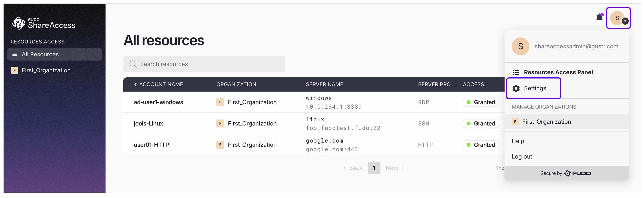This screenshot has height=198, width=644.
Task: Click the organization icon in user01-HTTP row
Action: coord(220,145)
